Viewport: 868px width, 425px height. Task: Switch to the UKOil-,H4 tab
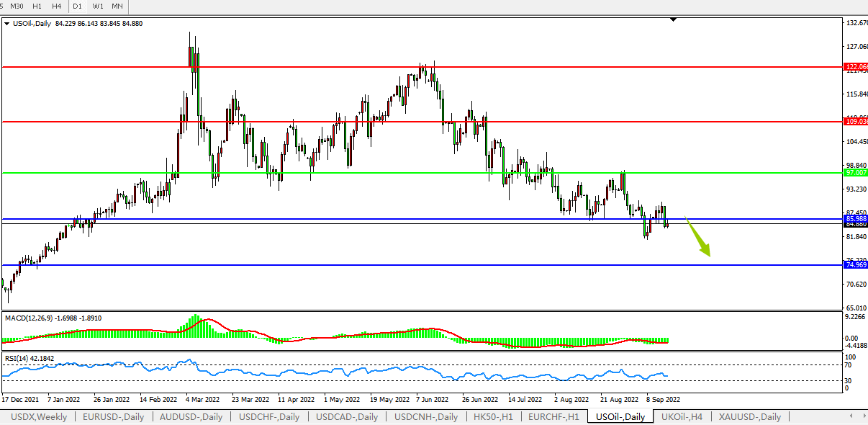click(x=682, y=417)
